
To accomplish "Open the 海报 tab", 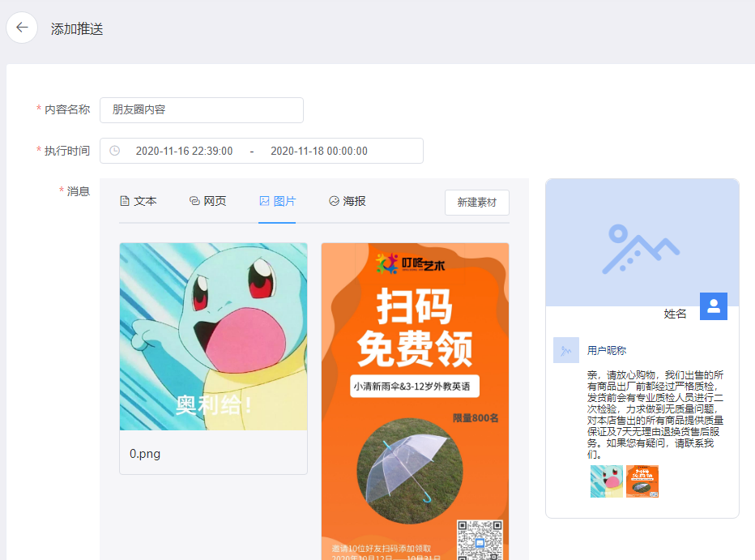I will click(x=348, y=201).
